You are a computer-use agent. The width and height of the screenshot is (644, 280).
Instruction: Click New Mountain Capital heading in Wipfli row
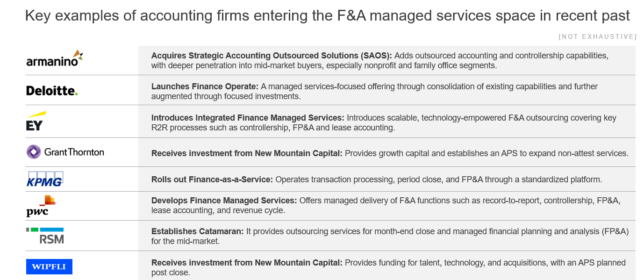tap(247, 263)
